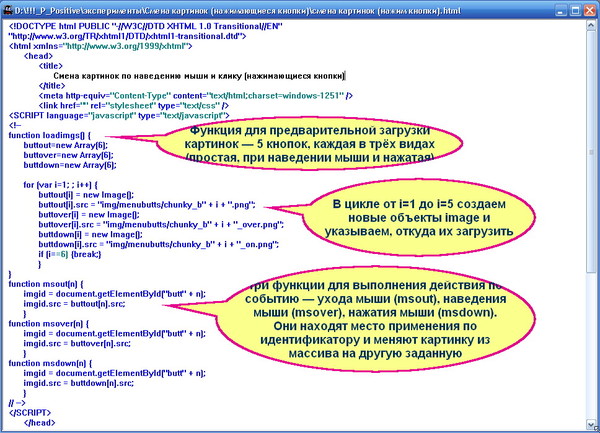
Task: Click the 'function msover(n)' line
Action: point(49,324)
